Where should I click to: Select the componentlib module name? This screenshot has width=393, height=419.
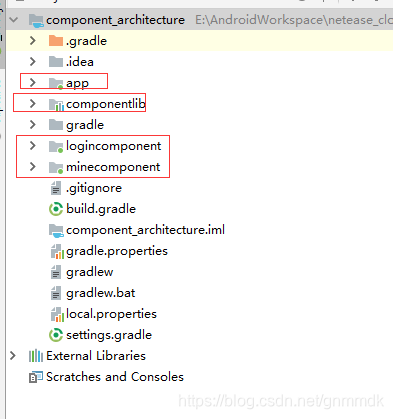click(106, 104)
